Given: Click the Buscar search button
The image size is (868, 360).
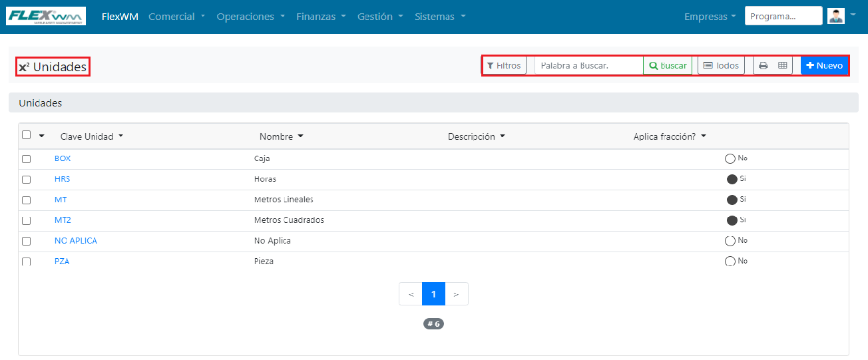Looking at the screenshot, I should (668, 65).
